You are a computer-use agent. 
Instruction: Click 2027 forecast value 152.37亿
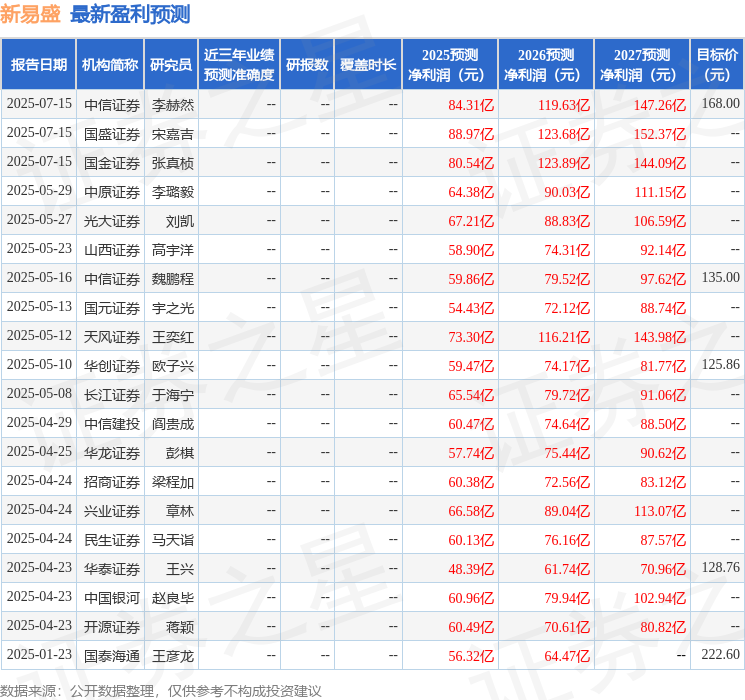click(x=660, y=134)
